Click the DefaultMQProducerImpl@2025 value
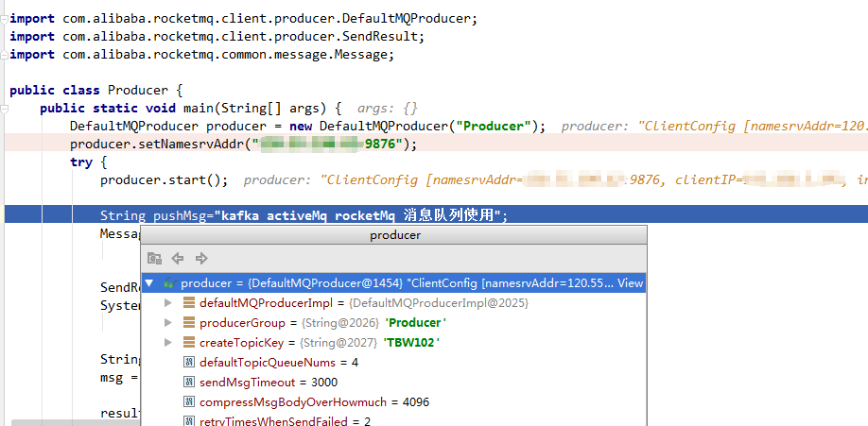The height and width of the screenshot is (426, 868). click(x=439, y=303)
